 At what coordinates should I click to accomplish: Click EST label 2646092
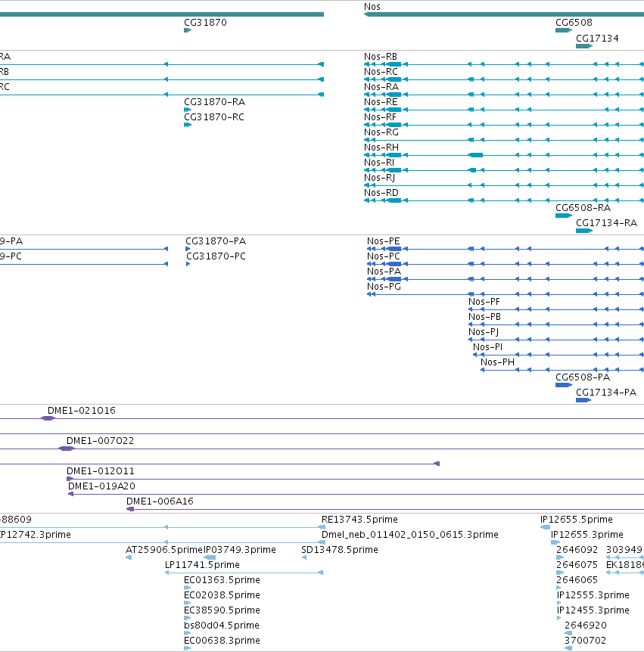click(x=577, y=550)
